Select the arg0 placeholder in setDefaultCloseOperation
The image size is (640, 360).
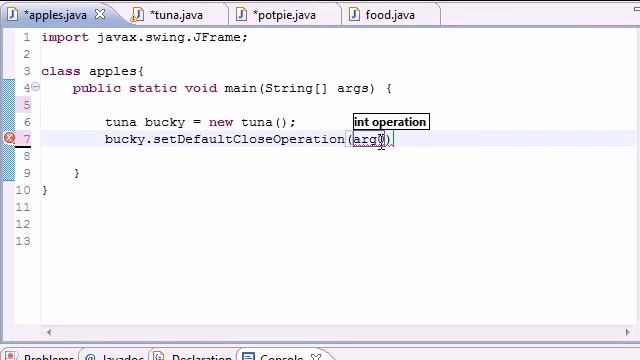(x=369, y=139)
